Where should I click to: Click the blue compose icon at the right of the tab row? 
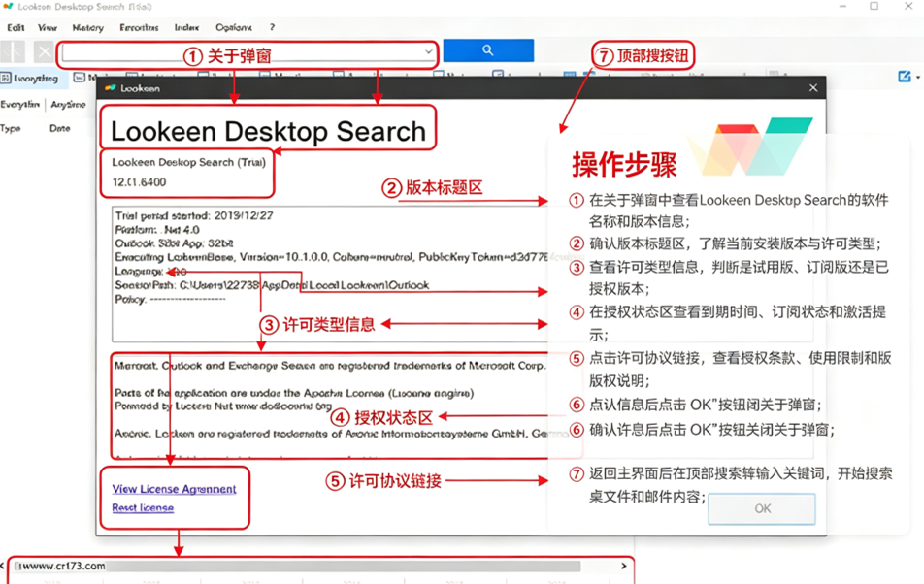coord(904,77)
